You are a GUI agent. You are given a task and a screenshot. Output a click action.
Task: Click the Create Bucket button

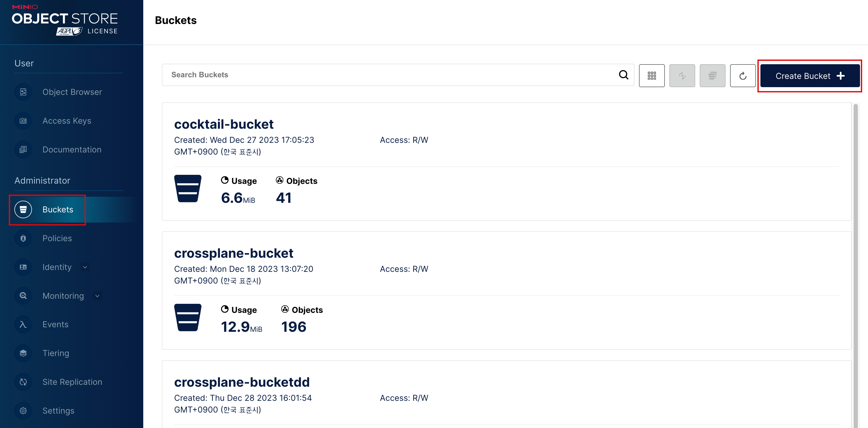(x=810, y=76)
